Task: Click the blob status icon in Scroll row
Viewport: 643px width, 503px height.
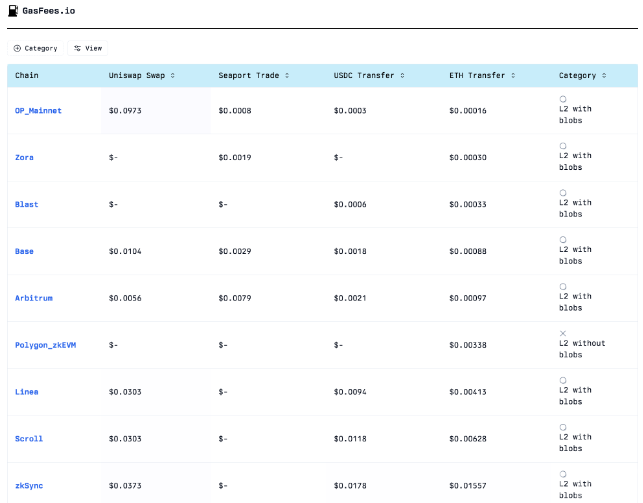Action: [563, 427]
